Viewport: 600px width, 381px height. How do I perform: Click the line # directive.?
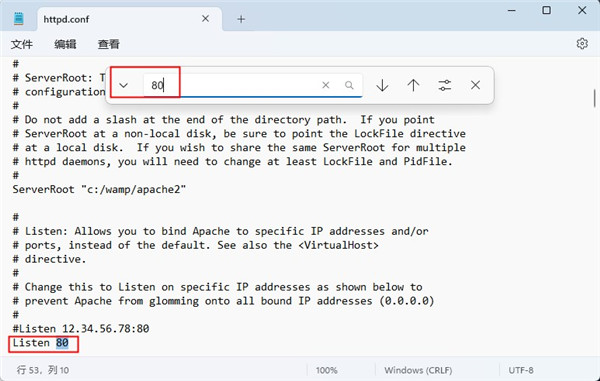point(49,259)
